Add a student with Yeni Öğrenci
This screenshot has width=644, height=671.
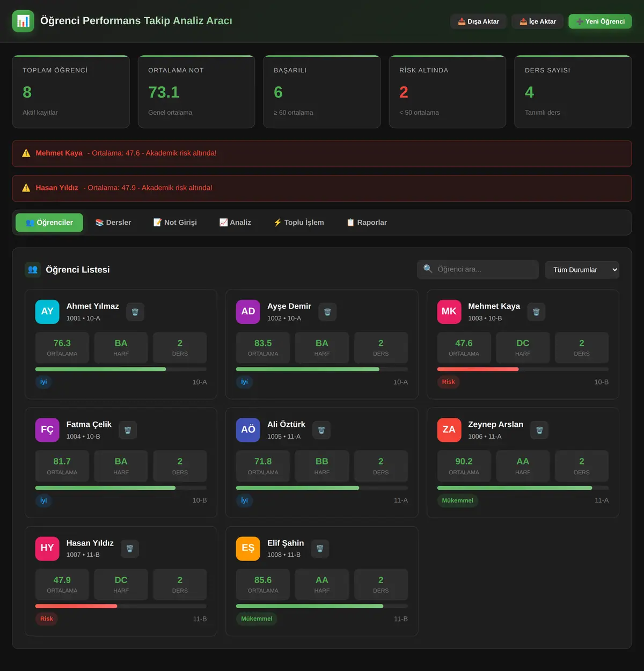click(600, 21)
